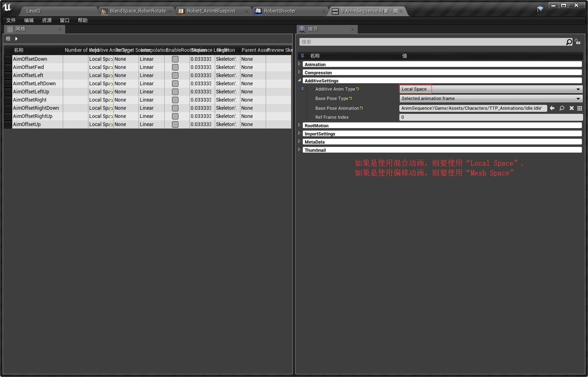Select the AimOffsetRightDown row

point(36,108)
